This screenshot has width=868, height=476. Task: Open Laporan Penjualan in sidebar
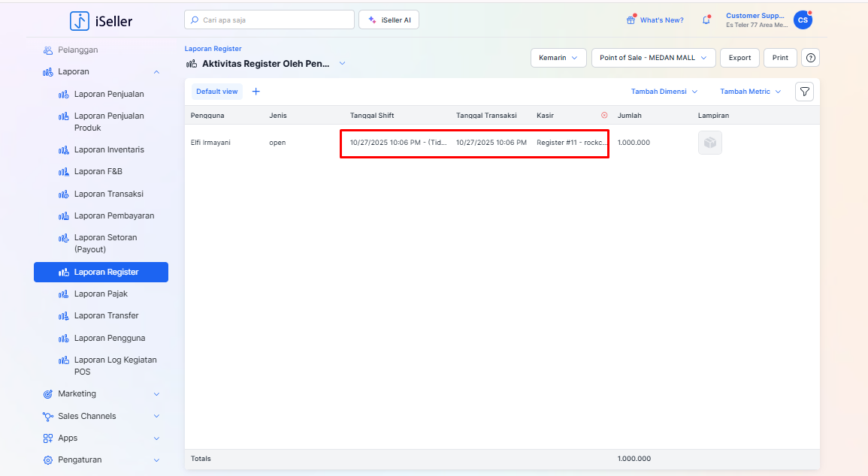109,94
